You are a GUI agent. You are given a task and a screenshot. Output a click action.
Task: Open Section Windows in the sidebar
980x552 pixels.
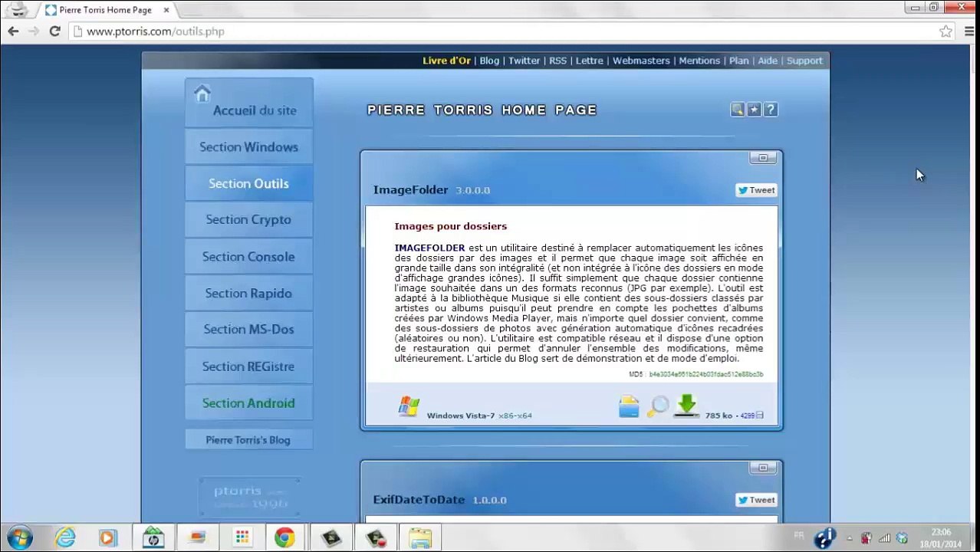[248, 147]
